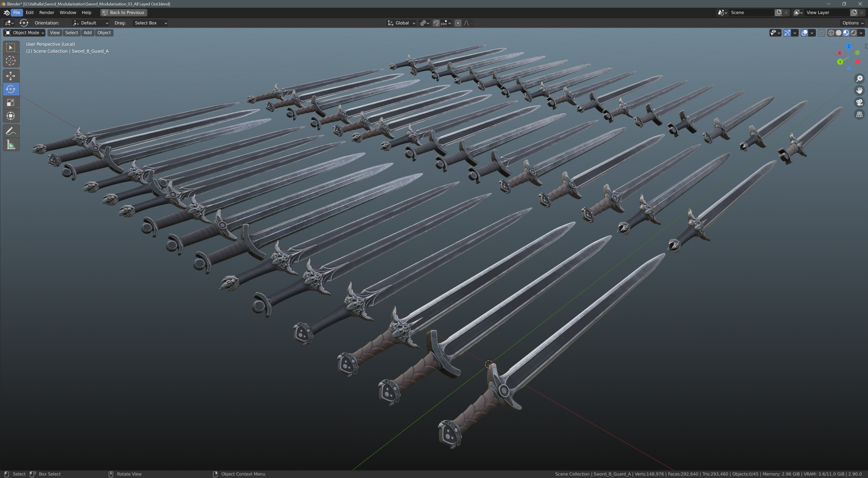This screenshot has height=478, width=868.
Task: Toggle X-ray view mode
Action: coord(821,33)
